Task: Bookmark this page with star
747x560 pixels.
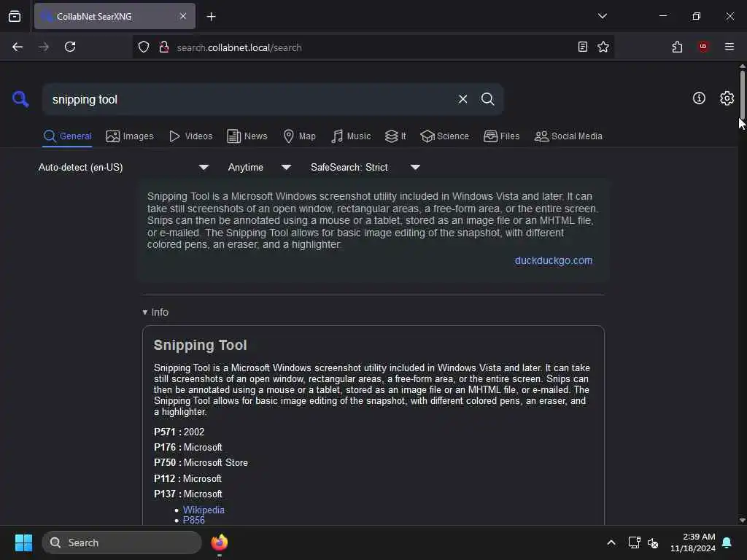Action: (603, 47)
